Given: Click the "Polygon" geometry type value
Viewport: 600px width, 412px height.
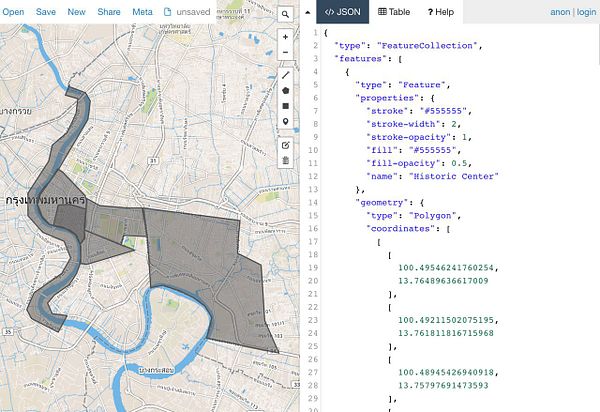Looking at the screenshot, I should tap(433, 216).
